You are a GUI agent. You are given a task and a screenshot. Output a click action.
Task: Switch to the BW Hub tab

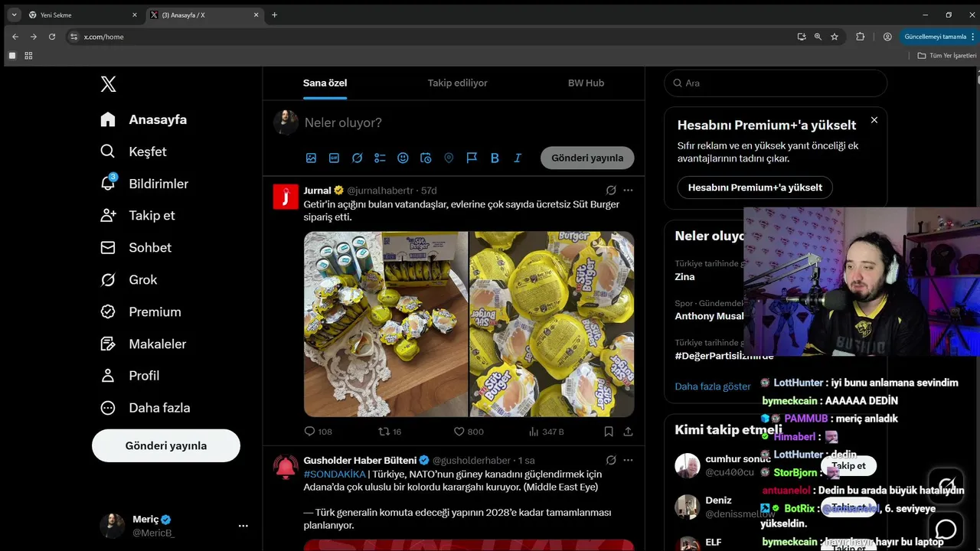pyautogui.click(x=586, y=83)
